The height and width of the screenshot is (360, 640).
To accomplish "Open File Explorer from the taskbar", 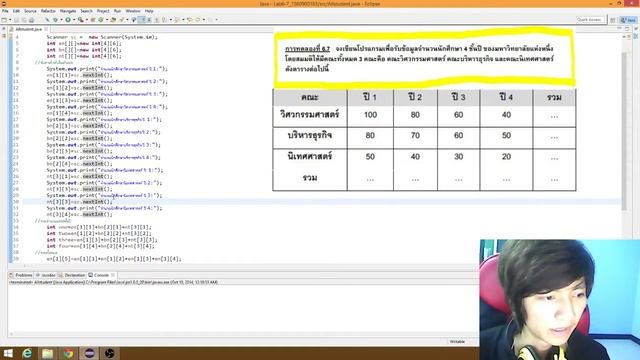I will tap(48, 353).
